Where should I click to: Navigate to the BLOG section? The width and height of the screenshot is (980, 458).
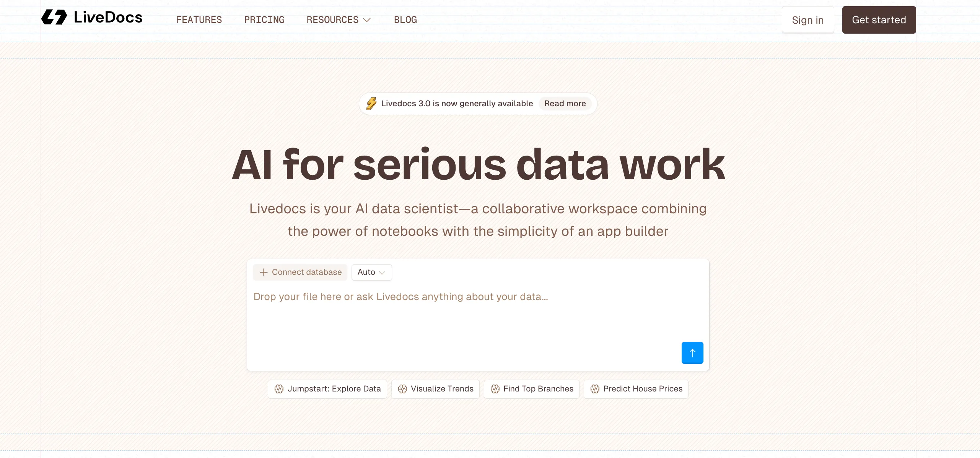405,20
